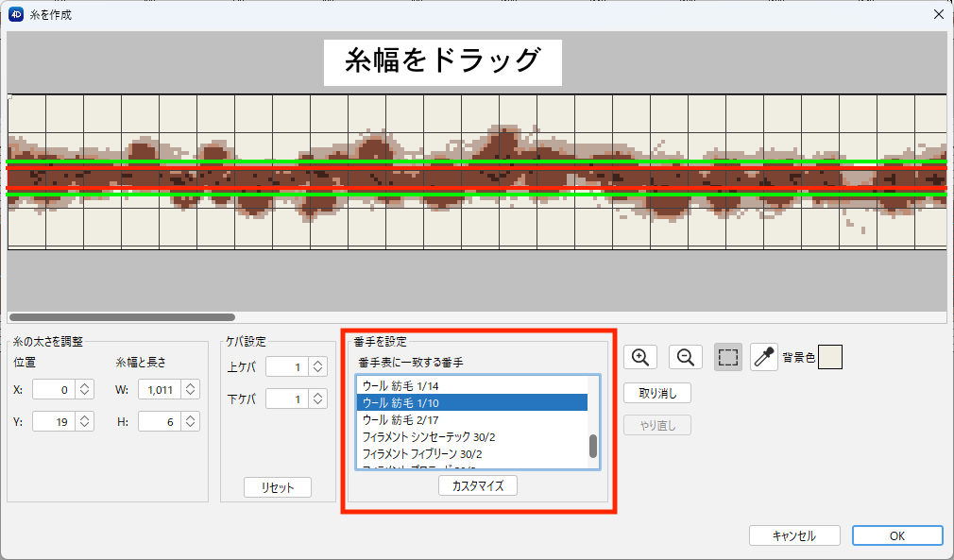The height and width of the screenshot is (560, 954).
Task: Toggle the rectangular selection tool
Action: pos(727,357)
